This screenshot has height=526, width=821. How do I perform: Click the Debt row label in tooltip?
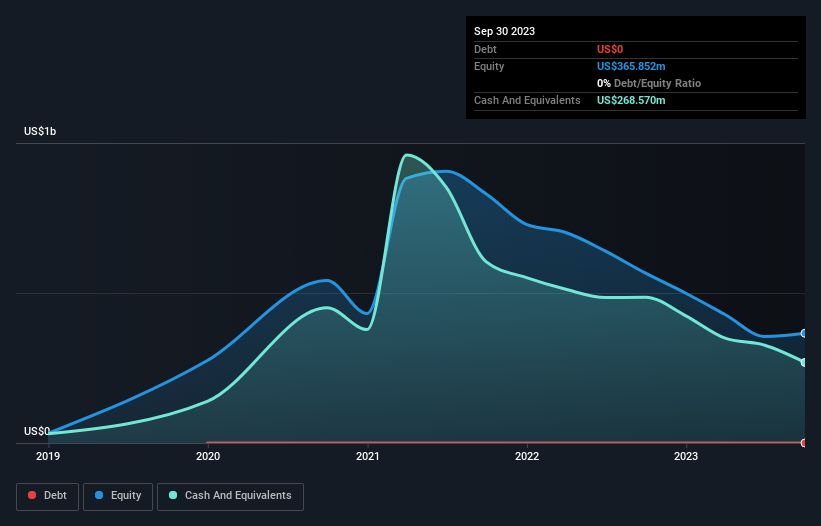click(x=485, y=49)
